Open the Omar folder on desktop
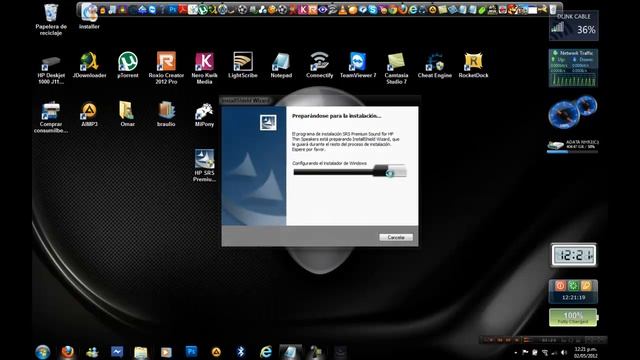Viewport: 640px width, 360px height. pyautogui.click(x=127, y=114)
